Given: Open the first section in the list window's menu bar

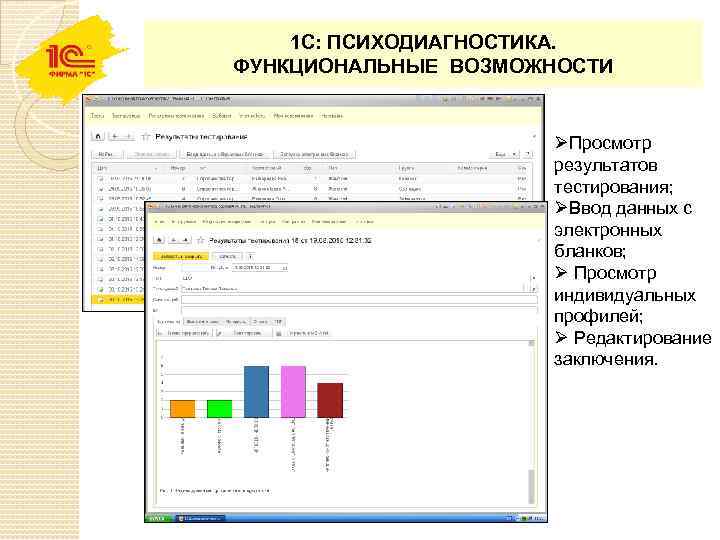Looking at the screenshot, I should (x=97, y=116).
